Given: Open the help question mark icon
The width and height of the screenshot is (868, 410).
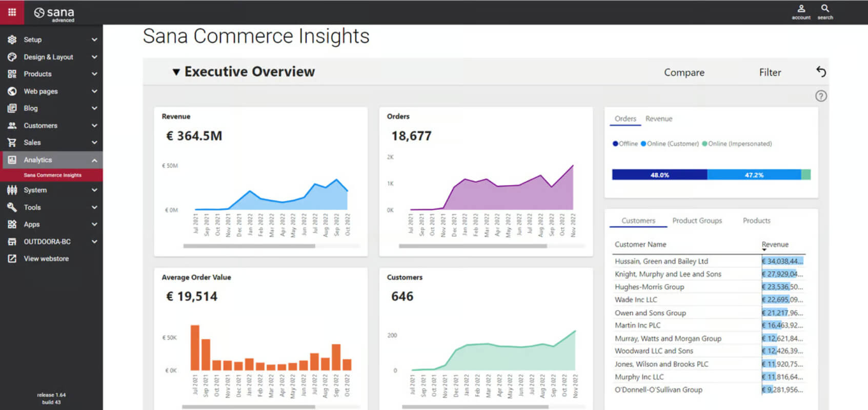Looking at the screenshot, I should pyautogui.click(x=821, y=96).
